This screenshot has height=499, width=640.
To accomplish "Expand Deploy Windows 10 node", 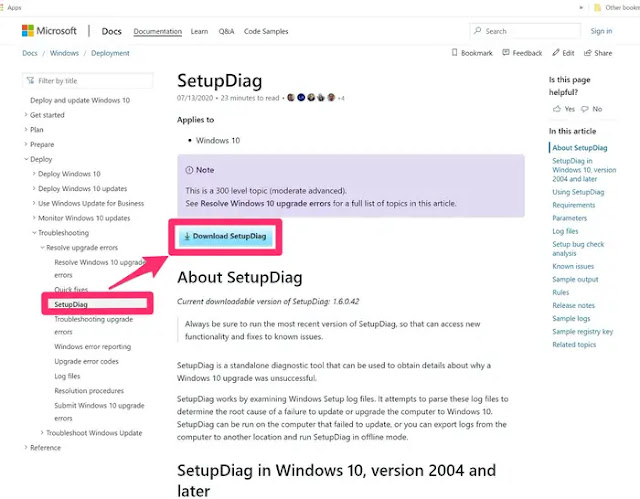I will click(x=34, y=173).
